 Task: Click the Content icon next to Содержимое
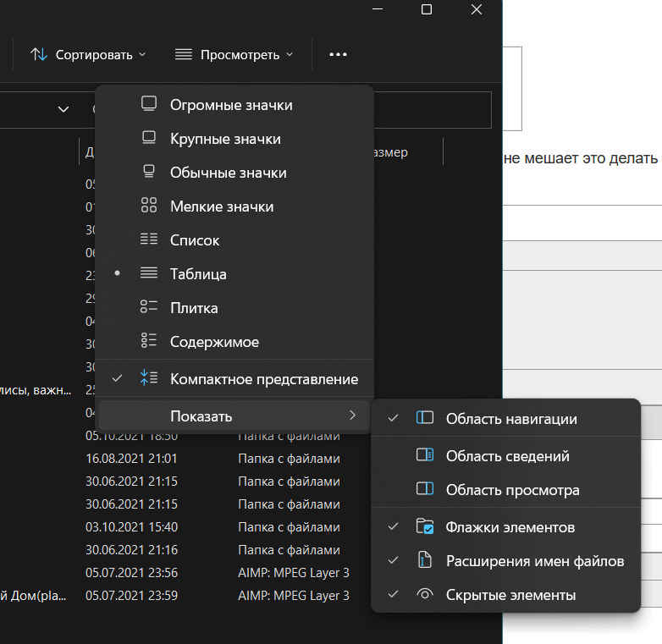pyautogui.click(x=149, y=340)
